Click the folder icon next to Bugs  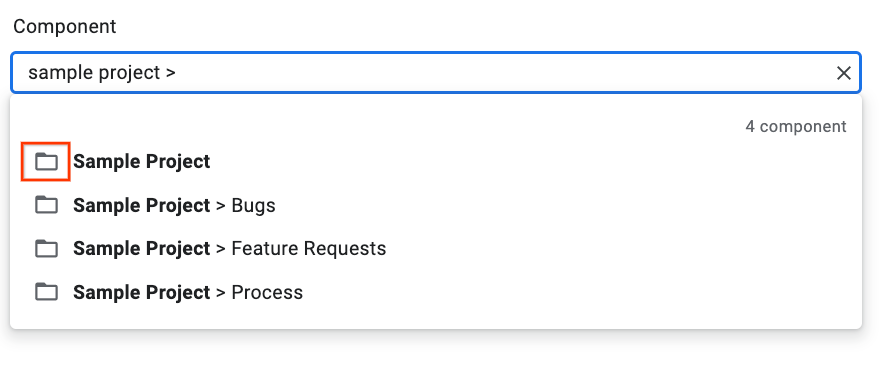point(46,205)
